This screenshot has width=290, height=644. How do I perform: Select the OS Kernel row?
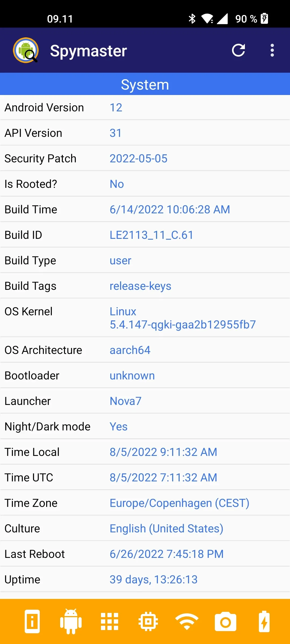pyautogui.click(x=145, y=318)
